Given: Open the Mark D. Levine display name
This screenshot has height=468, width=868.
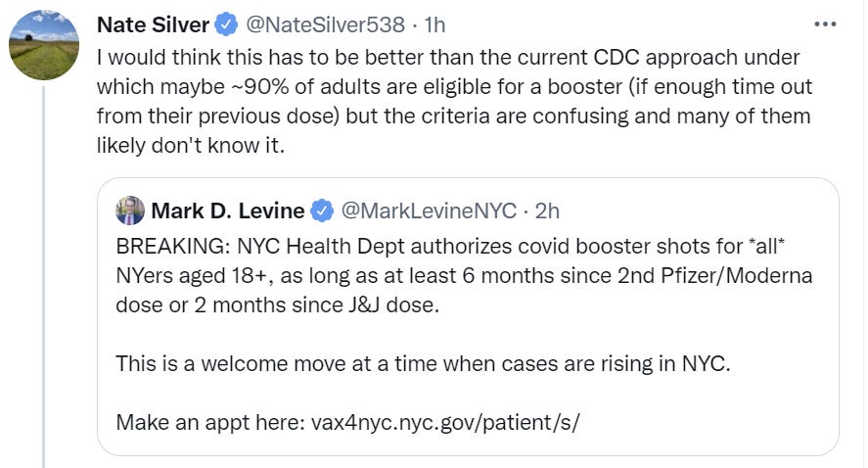Looking at the screenshot, I should [x=227, y=211].
